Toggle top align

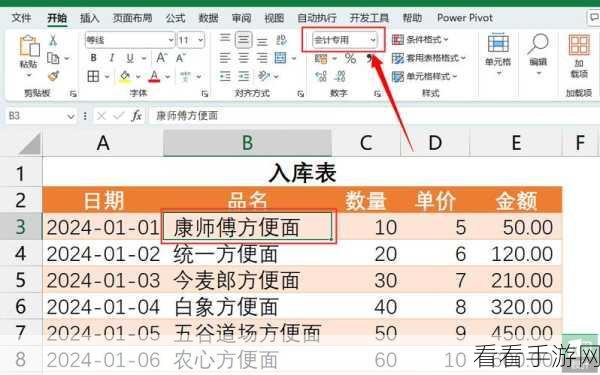point(225,39)
